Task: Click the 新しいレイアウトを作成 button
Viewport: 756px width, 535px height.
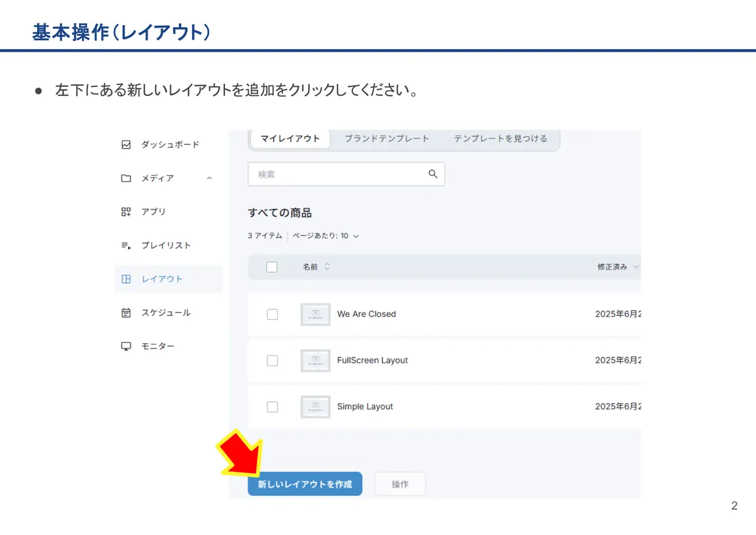Action: 305,484
